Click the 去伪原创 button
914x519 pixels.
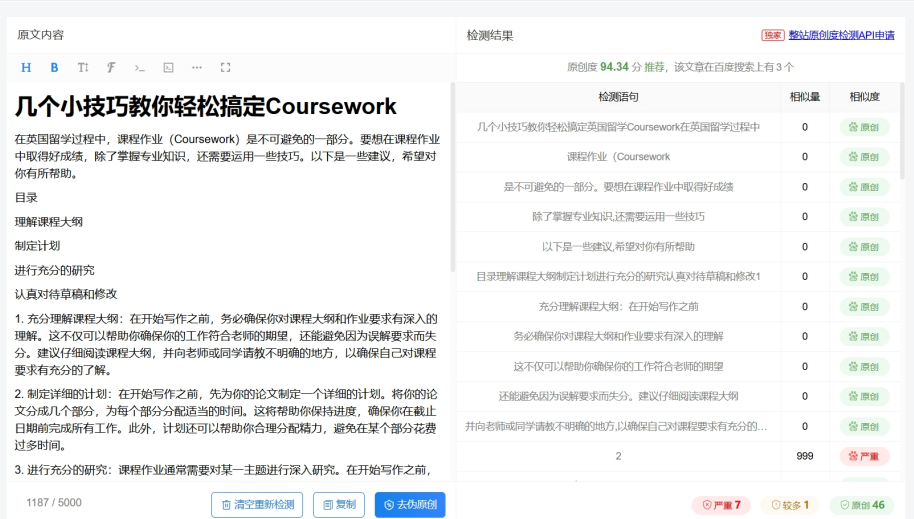(410, 504)
